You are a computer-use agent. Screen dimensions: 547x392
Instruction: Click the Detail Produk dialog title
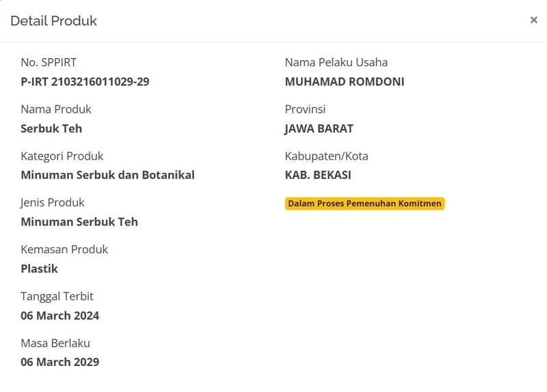coord(53,21)
